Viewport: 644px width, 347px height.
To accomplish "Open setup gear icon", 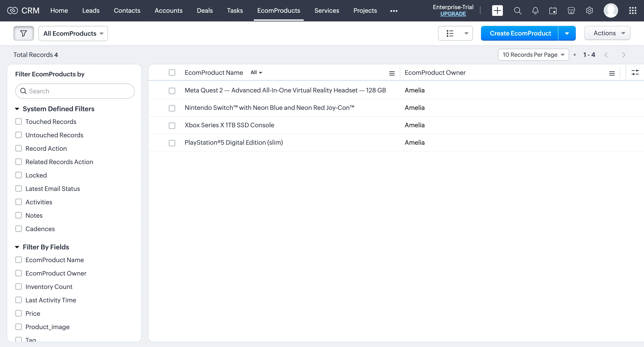I will [x=589, y=10].
